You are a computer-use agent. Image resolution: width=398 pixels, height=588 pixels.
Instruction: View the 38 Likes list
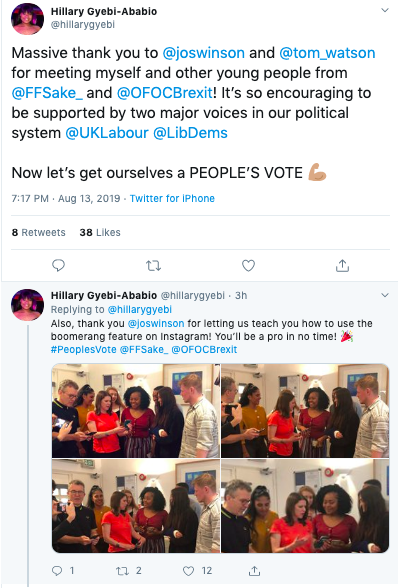(x=100, y=232)
